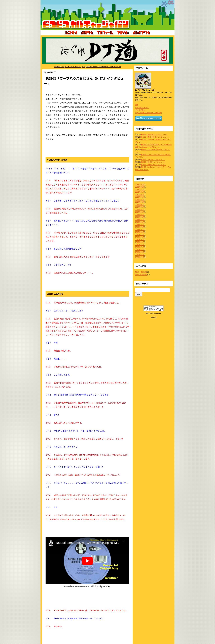Open the RDF Site Summary link
Viewport: 215px width, 644px height.
click(153, 313)
